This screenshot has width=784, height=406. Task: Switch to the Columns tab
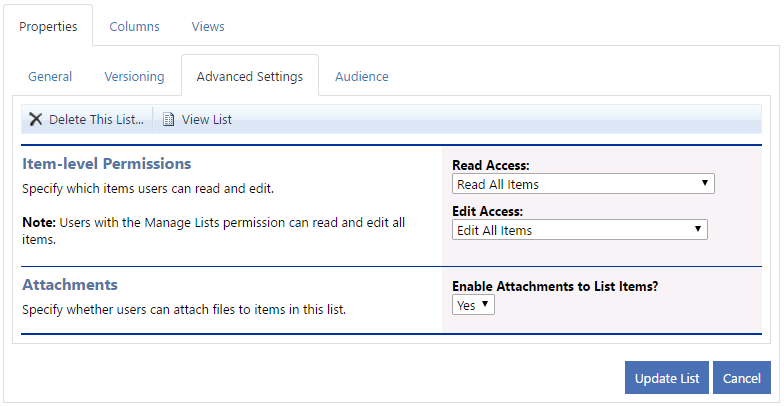pos(134,26)
